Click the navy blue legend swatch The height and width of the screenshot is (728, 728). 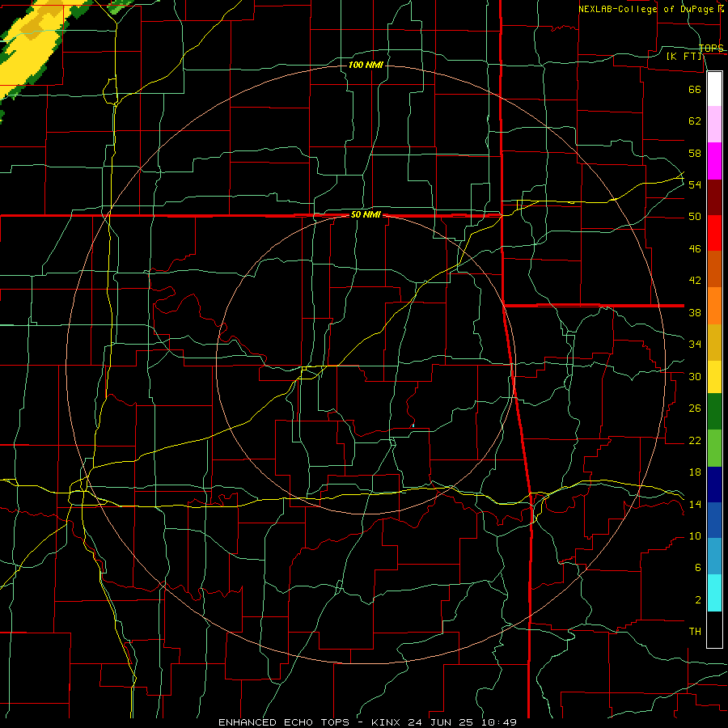[714, 485]
